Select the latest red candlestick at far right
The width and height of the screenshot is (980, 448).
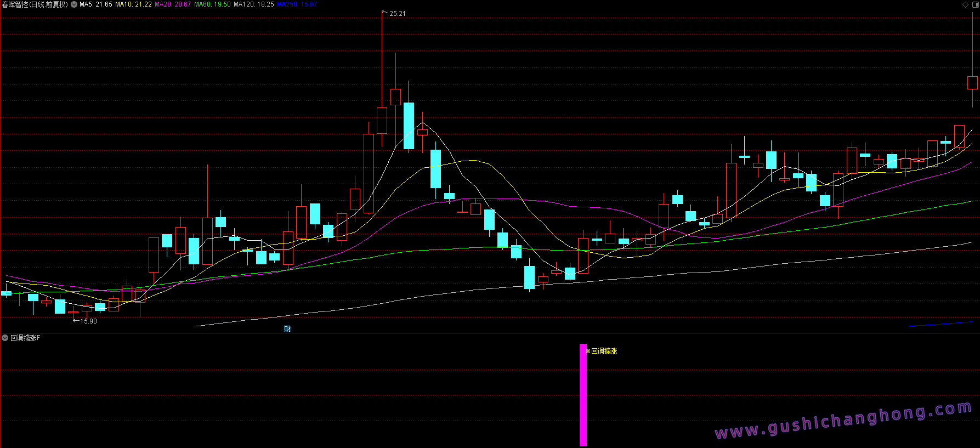pyautogui.click(x=972, y=83)
